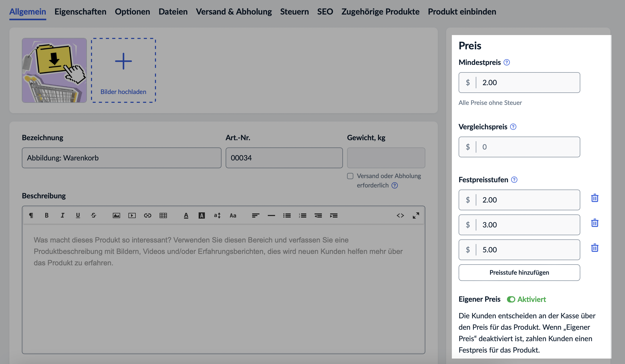This screenshot has height=364, width=625.
Task: Click Preisstufe hinzufügen button
Action: (519, 272)
